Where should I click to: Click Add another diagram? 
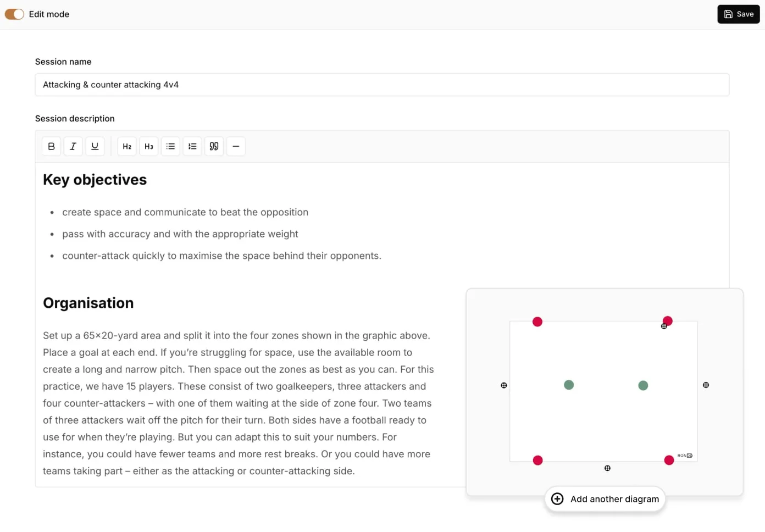pyautogui.click(x=605, y=499)
